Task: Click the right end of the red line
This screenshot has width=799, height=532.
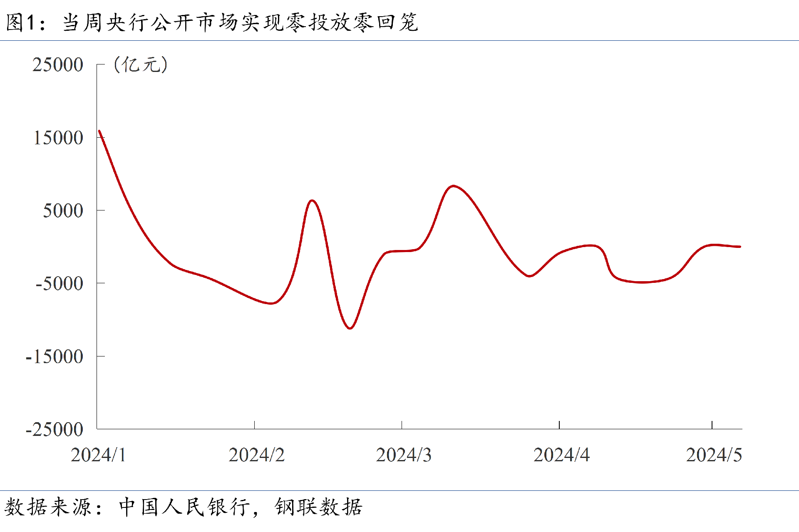Action: click(x=739, y=247)
